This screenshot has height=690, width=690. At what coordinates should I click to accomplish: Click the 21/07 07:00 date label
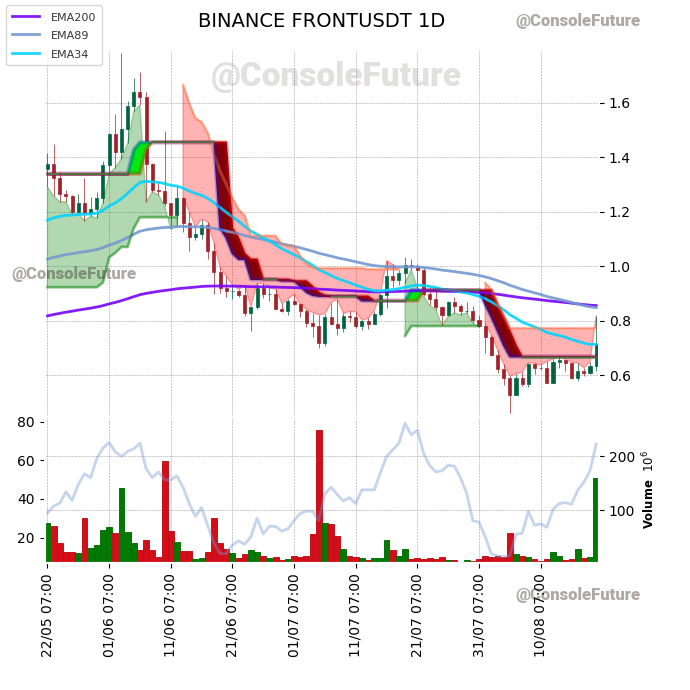pos(417,616)
